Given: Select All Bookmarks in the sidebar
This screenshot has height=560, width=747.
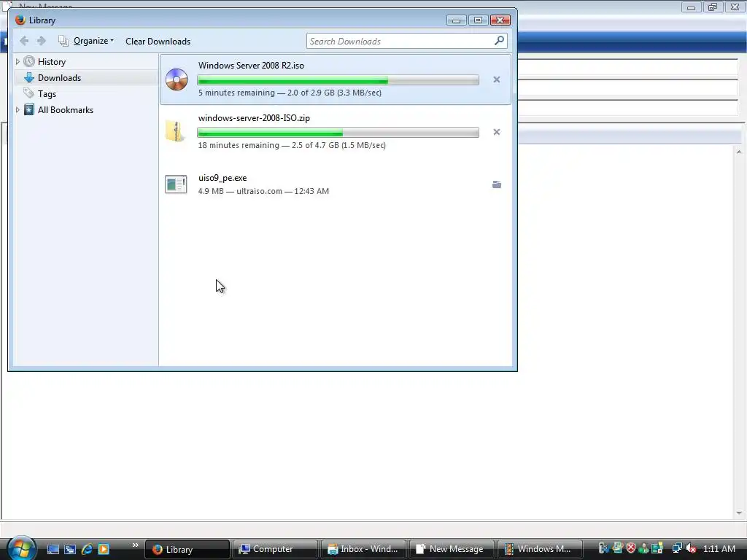Looking at the screenshot, I should (65, 110).
